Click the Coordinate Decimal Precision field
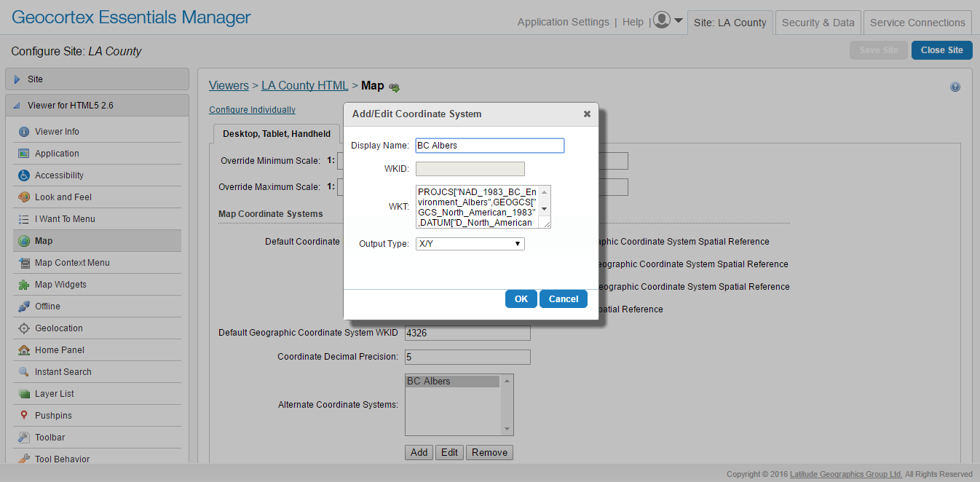 pyautogui.click(x=467, y=357)
